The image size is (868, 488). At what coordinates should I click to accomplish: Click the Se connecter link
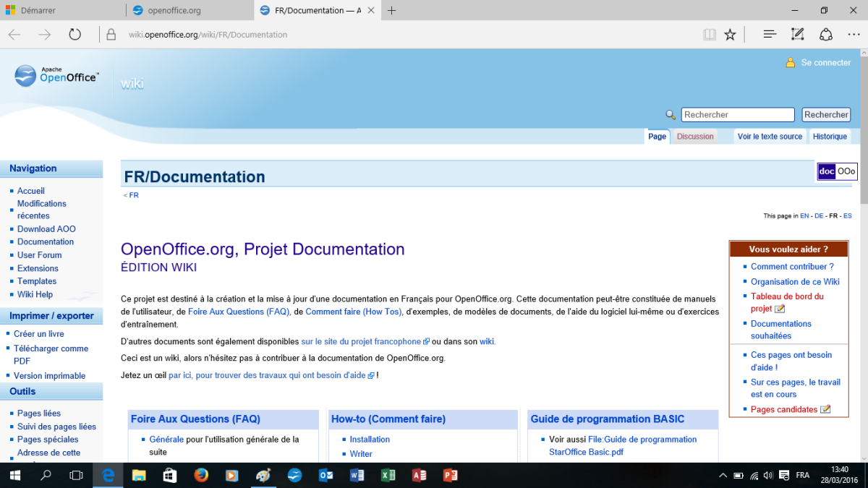(x=826, y=63)
